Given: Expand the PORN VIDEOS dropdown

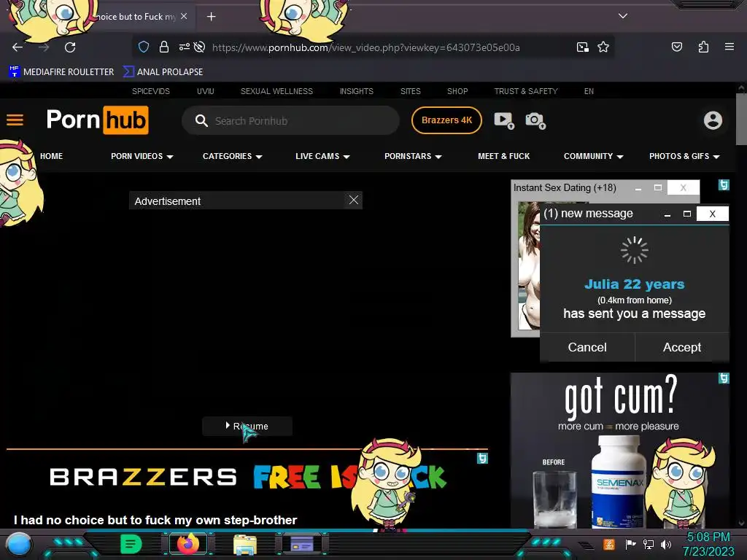Looking at the screenshot, I should click(142, 156).
